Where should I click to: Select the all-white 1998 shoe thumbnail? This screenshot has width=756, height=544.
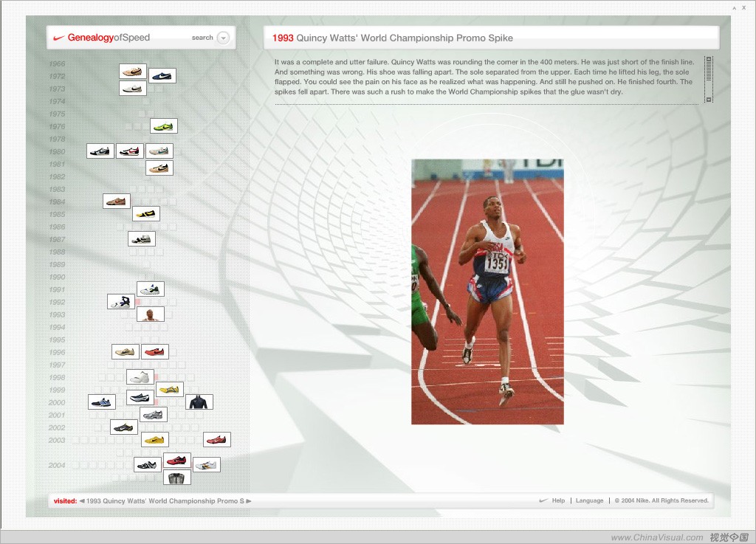pyautogui.click(x=140, y=376)
